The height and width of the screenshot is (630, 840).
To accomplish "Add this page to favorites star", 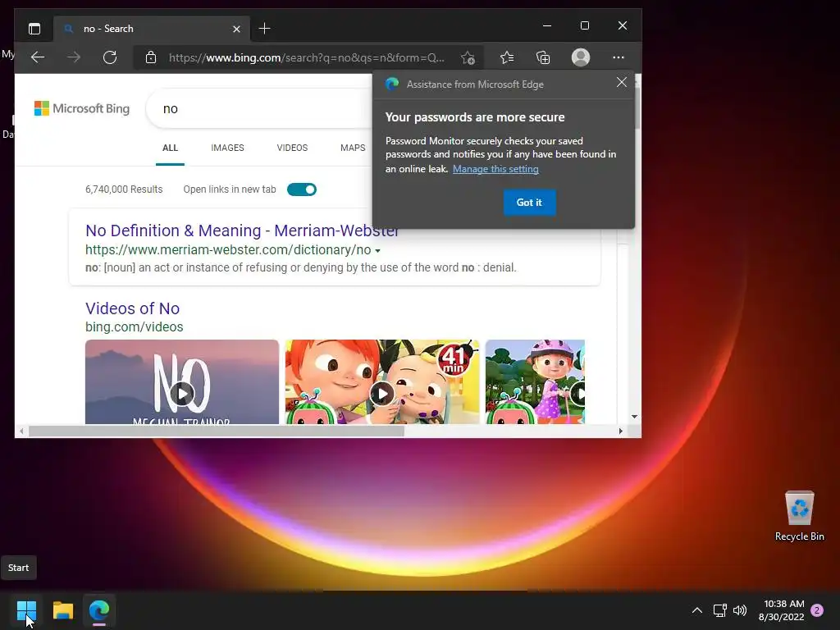I will [x=468, y=57].
